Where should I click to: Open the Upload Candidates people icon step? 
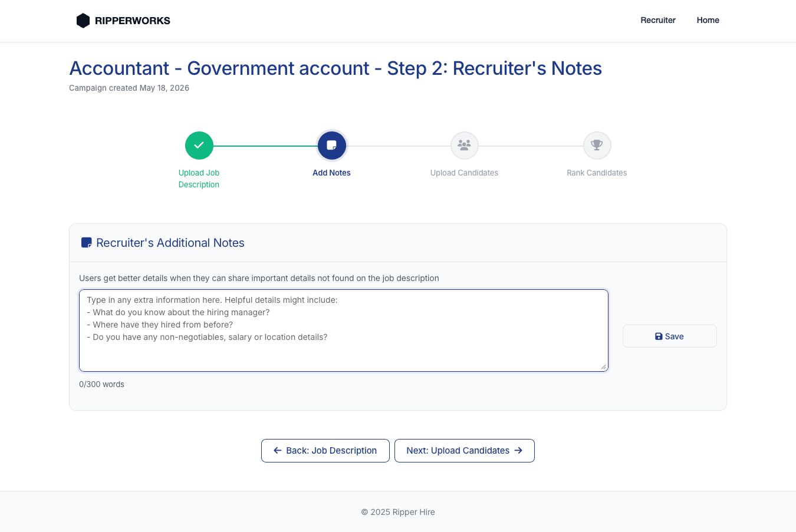pos(465,146)
